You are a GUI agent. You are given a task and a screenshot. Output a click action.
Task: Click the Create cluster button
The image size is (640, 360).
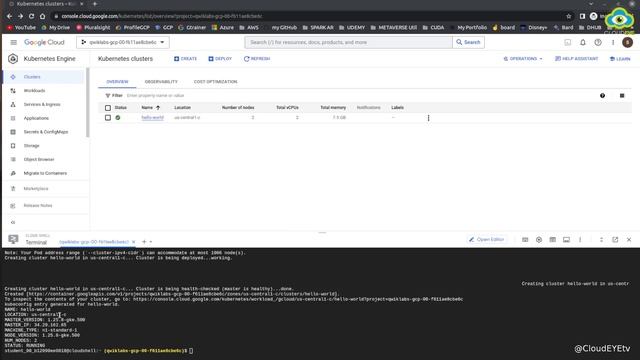tap(185, 59)
